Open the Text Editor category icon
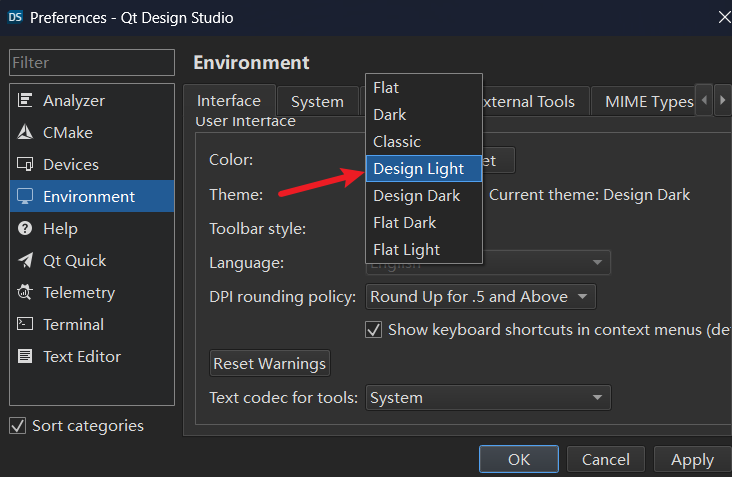Screen dimensions: 732x477 (26, 357)
